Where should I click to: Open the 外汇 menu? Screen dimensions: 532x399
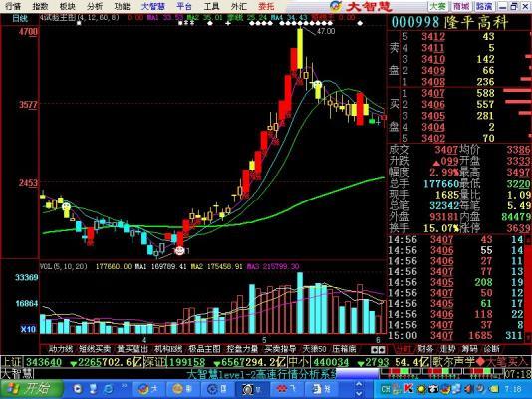[x=238, y=6]
